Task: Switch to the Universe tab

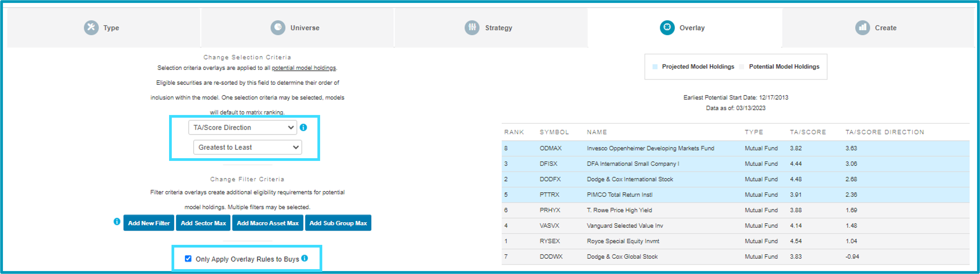Action: (x=297, y=28)
